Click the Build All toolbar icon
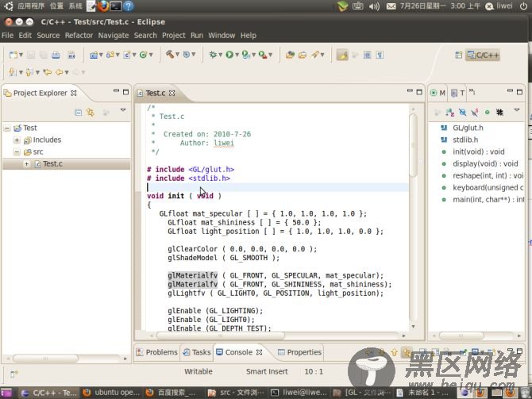Viewport: 532px width, 399px height. [x=71, y=55]
